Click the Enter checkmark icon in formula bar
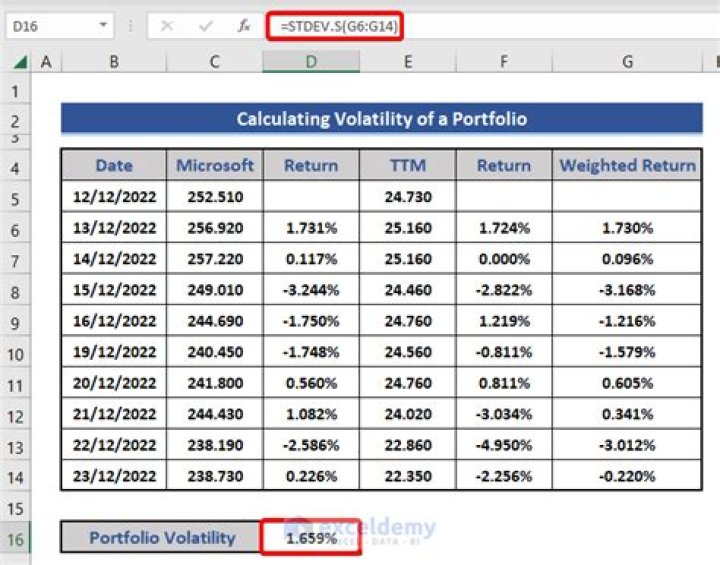The image size is (720, 565). point(206,27)
